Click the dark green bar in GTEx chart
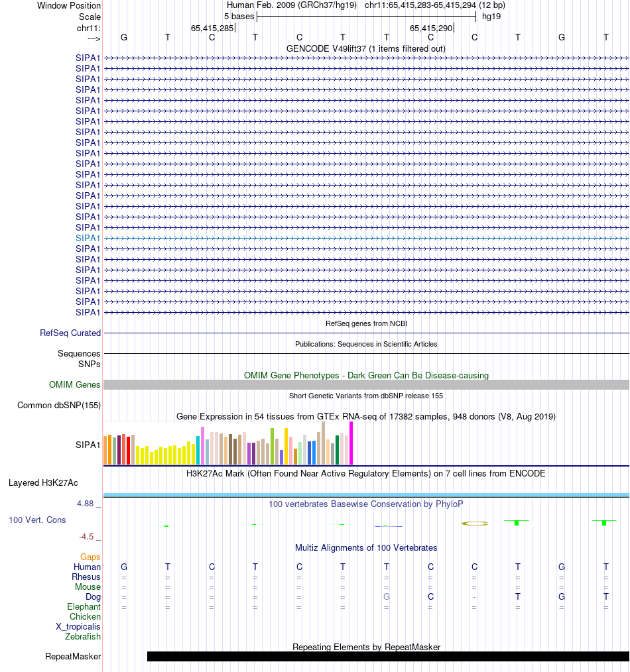Screen dimensions: 630x672 pyautogui.click(x=337, y=450)
